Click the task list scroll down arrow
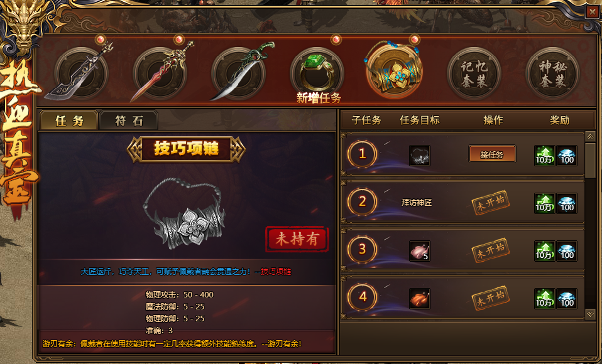The image size is (602, 364). (590, 314)
